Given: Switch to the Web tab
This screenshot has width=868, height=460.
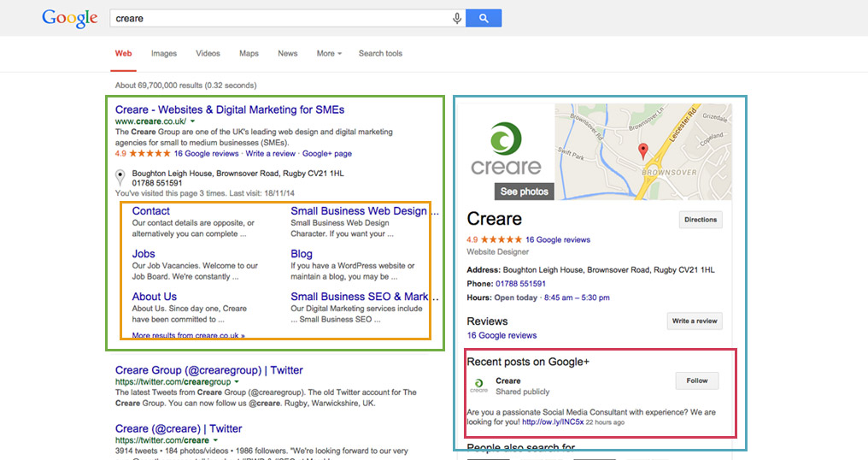Looking at the screenshot, I should [123, 54].
